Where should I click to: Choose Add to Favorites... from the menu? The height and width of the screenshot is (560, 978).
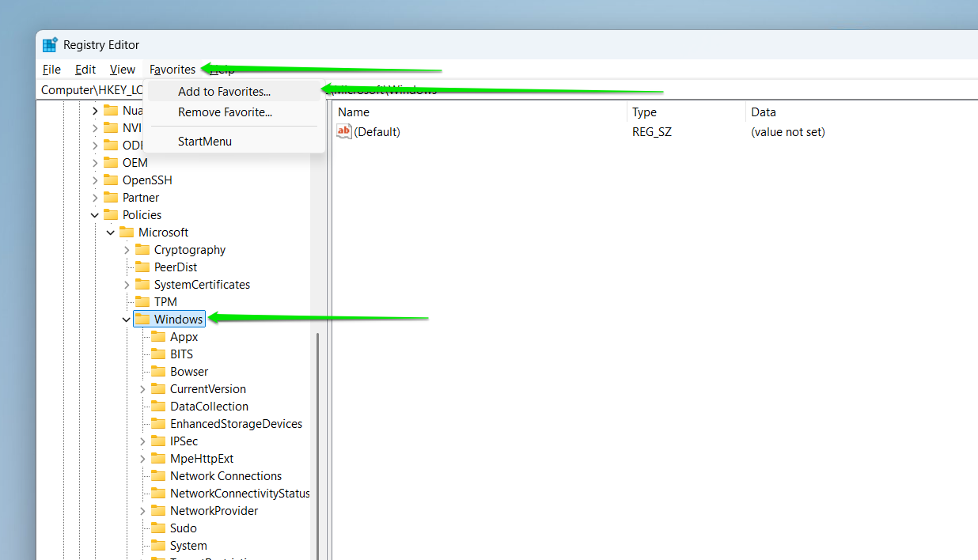pyautogui.click(x=234, y=92)
